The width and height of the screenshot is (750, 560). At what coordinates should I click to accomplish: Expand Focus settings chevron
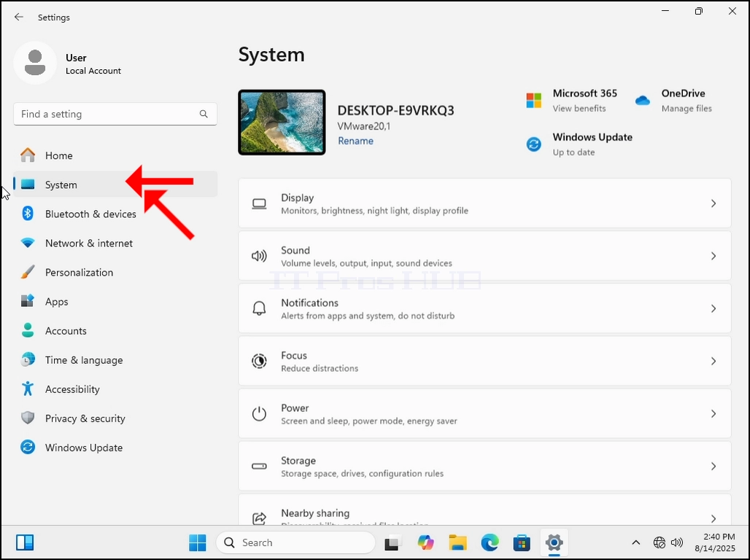tap(714, 361)
